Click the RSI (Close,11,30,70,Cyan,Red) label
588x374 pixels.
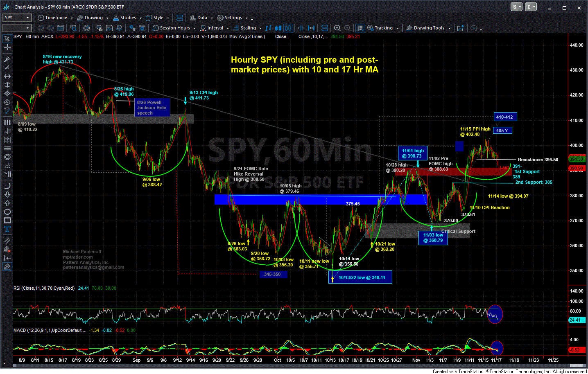[x=44, y=288]
